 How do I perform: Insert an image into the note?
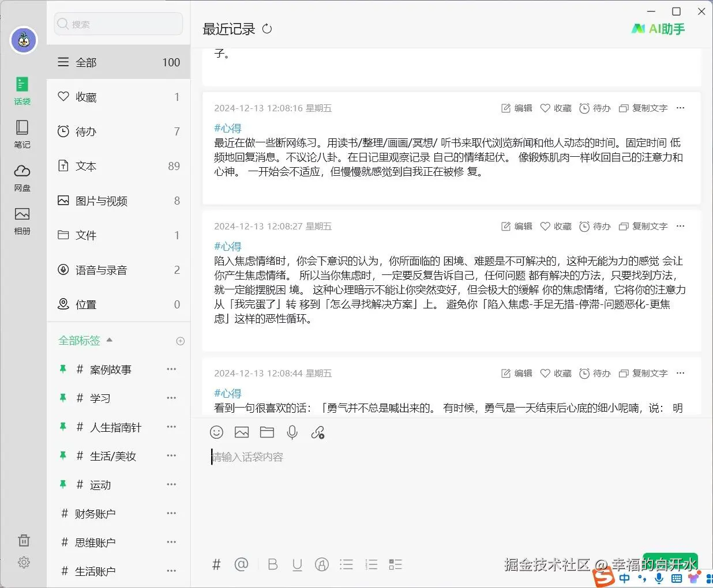[x=242, y=432]
